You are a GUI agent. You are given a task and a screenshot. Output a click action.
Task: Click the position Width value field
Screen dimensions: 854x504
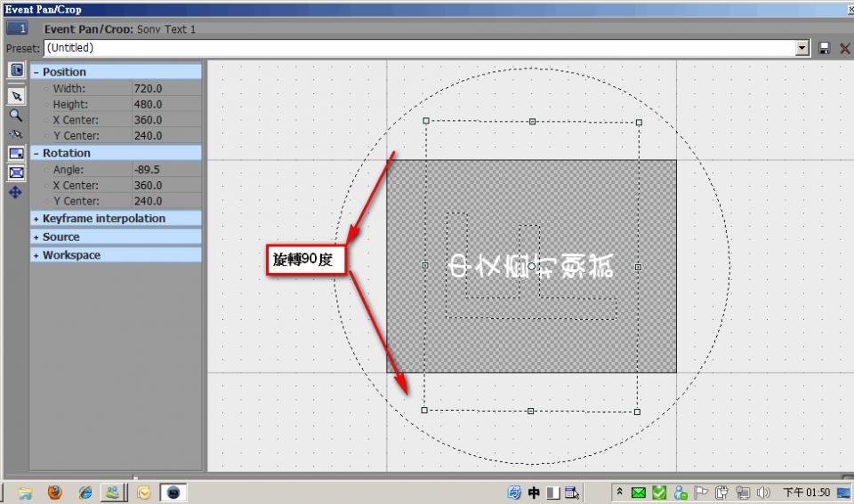pyautogui.click(x=165, y=89)
